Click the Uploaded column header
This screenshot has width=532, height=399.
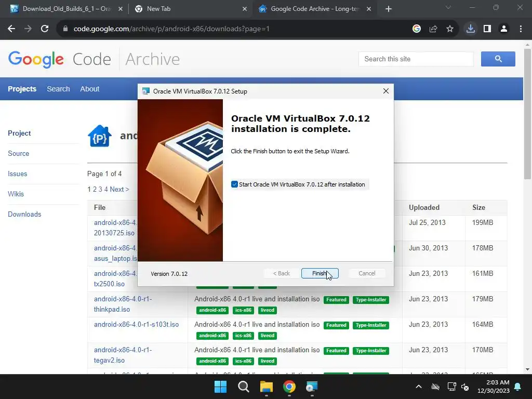(x=424, y=207)
